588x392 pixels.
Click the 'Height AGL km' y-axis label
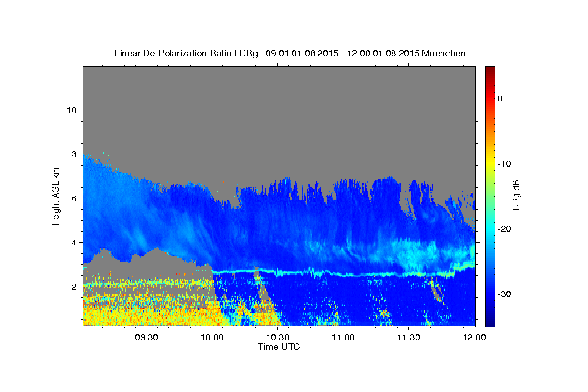click(x=56, y=196)
